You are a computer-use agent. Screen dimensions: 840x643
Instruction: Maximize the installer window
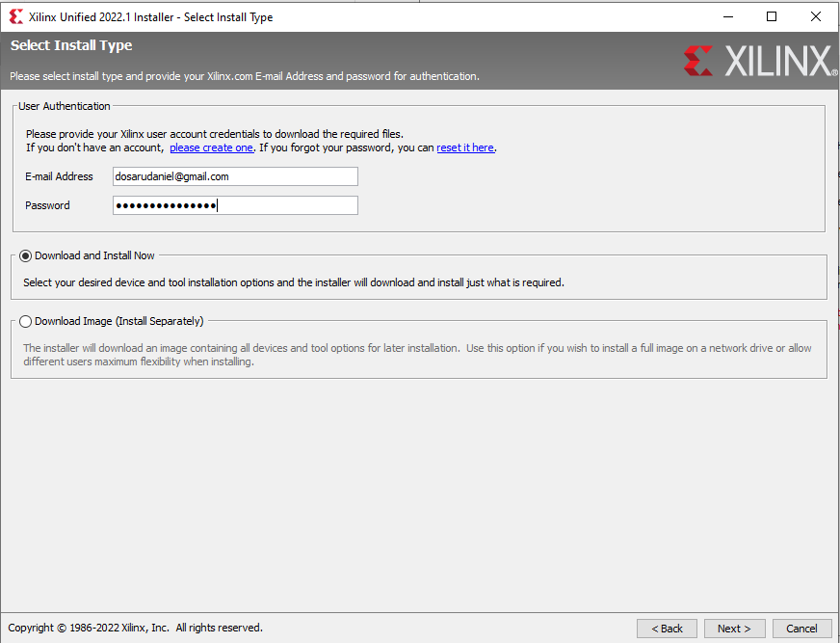(772, 16)
